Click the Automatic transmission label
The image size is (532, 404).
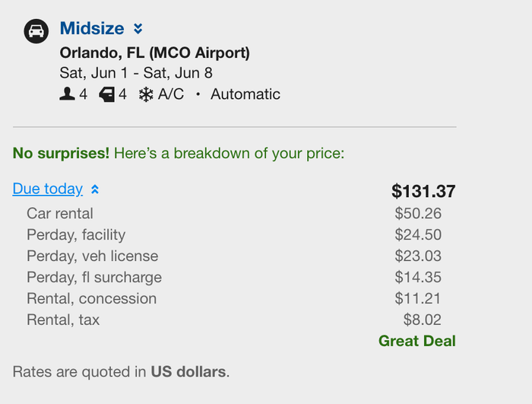pos(245,94)
